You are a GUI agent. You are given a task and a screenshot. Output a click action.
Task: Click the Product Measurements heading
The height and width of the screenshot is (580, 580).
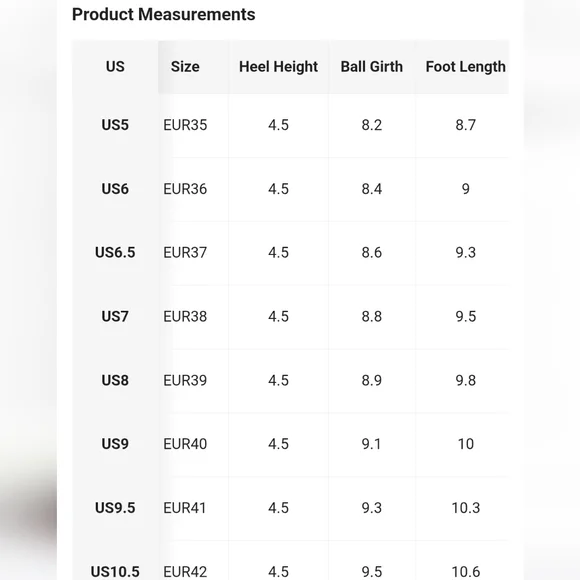[163, 14]
